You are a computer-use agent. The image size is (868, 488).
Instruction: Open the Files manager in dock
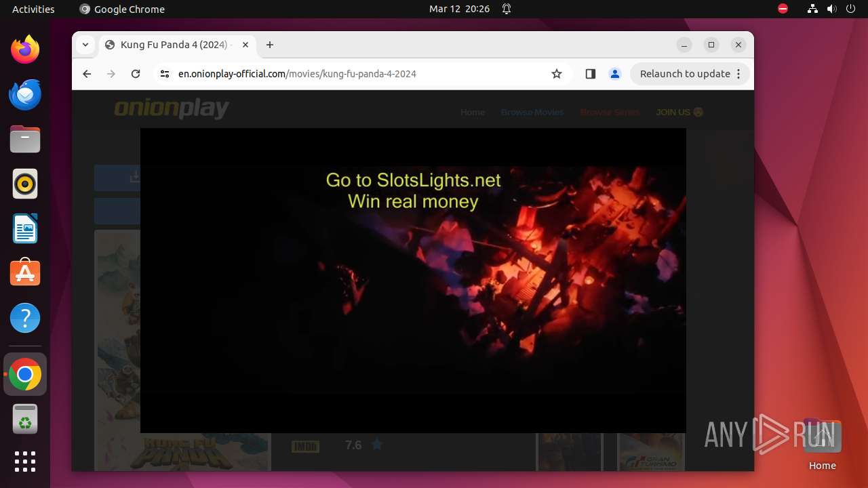click(x=25, y=139)
